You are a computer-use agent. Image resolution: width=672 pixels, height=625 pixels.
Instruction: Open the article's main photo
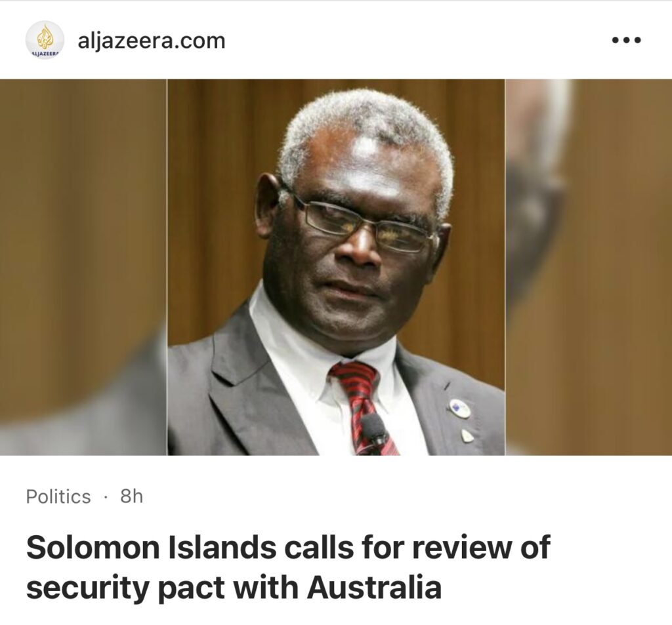coord(336,268)
